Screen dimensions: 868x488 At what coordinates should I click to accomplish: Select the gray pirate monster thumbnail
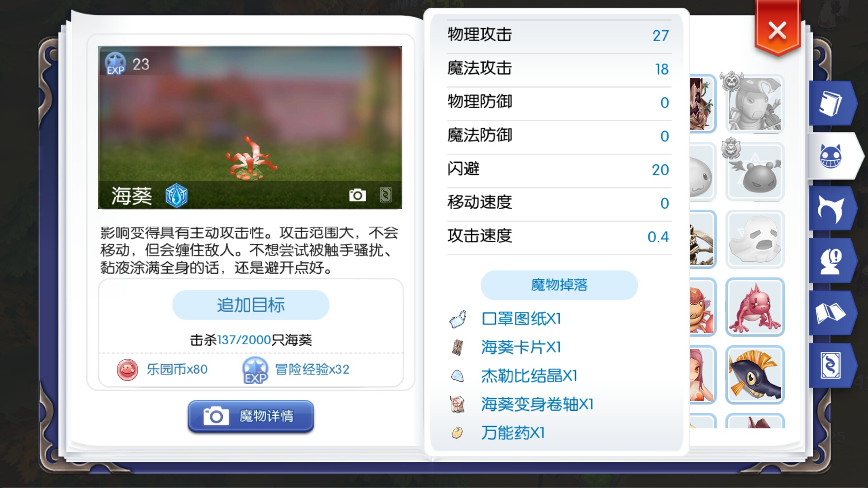(x=755, y=104)
